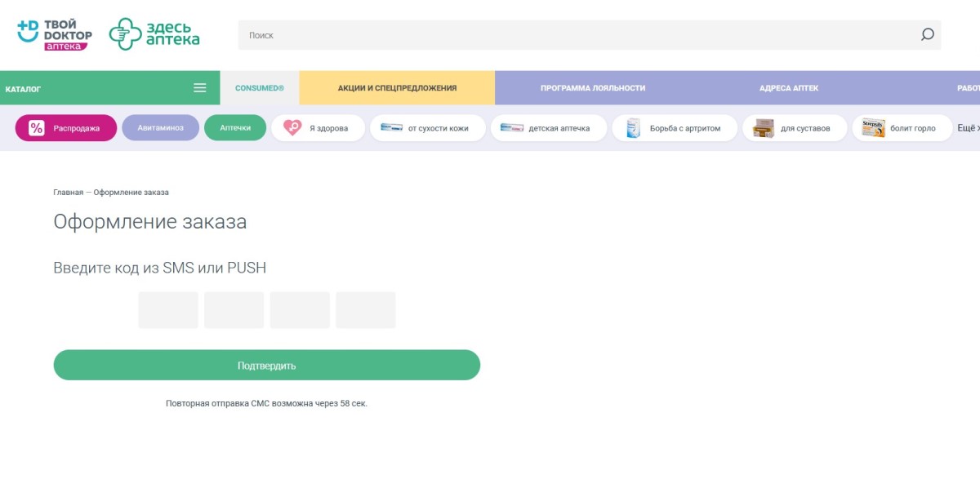Open the Аптечки category pill

(x=235, y=128)
